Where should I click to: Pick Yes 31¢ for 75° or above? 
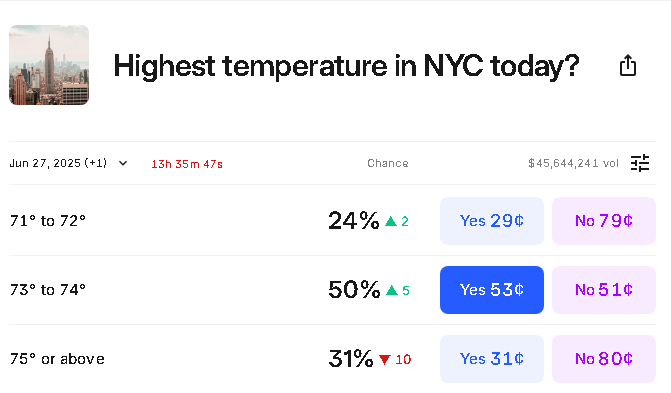coord(492,359)
